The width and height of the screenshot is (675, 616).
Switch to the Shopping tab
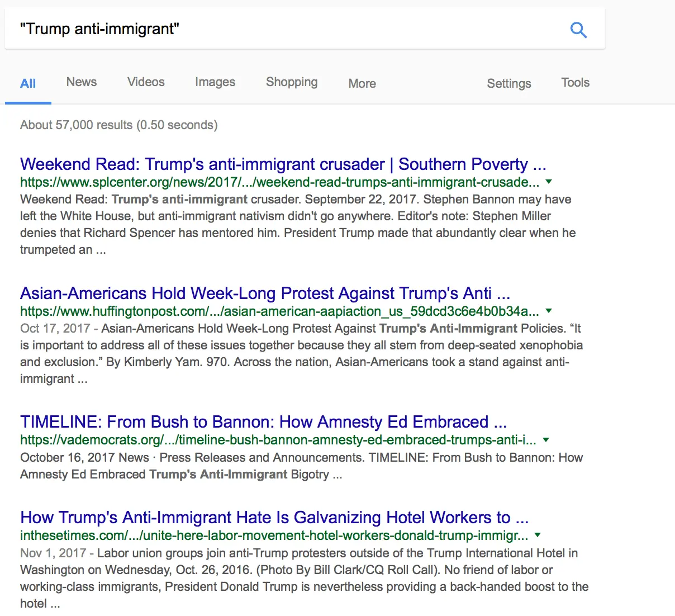291,82
